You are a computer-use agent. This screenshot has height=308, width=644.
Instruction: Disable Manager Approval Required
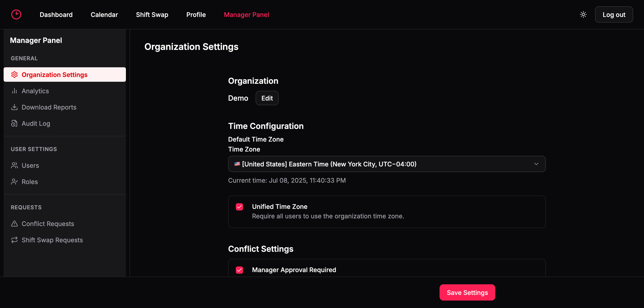pyautogui.click(x=239, y=270)
